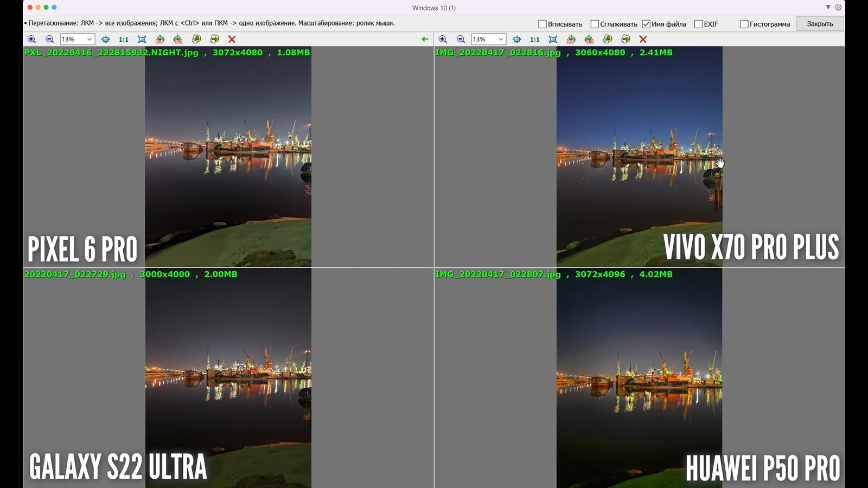The width and height of the screenshot is (868, 488).
Task: Click filename IMG_20220417_022816.jpg
Action: (x=497, y=53)
